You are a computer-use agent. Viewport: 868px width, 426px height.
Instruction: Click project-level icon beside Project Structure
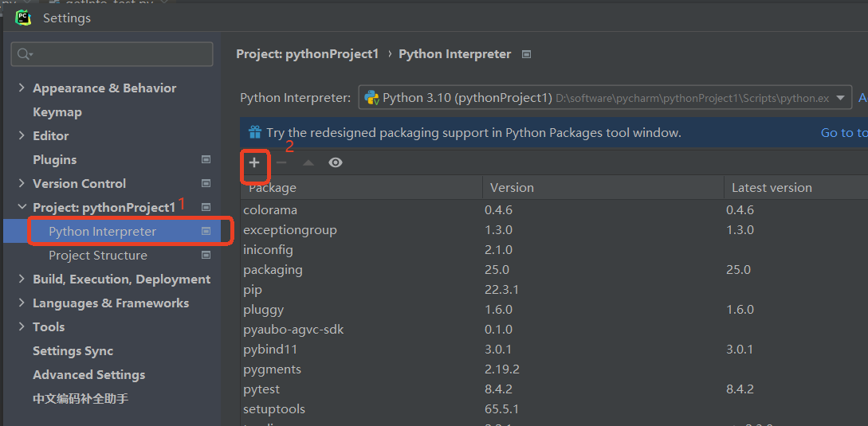(206, 256)
